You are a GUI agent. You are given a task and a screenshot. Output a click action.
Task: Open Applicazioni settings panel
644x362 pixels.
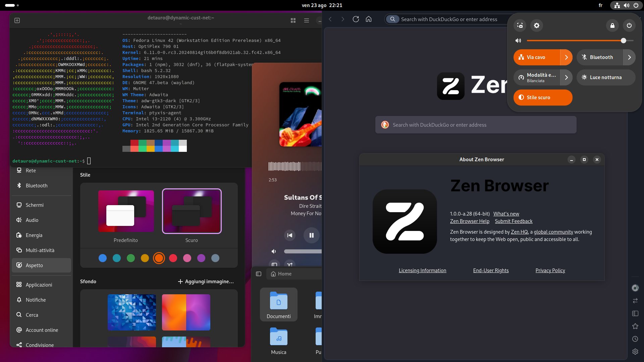41,285
